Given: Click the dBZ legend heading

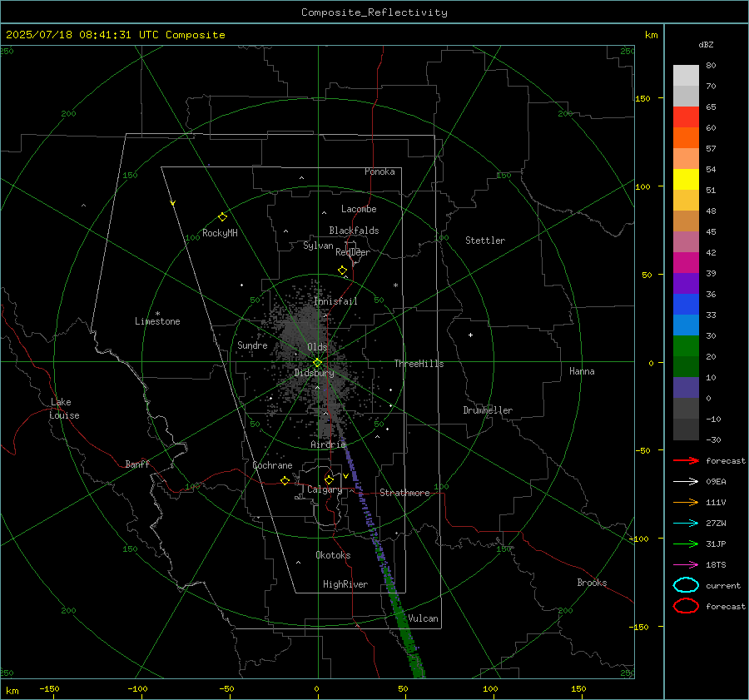Looking at the screenshot, I should coord(706,44).
